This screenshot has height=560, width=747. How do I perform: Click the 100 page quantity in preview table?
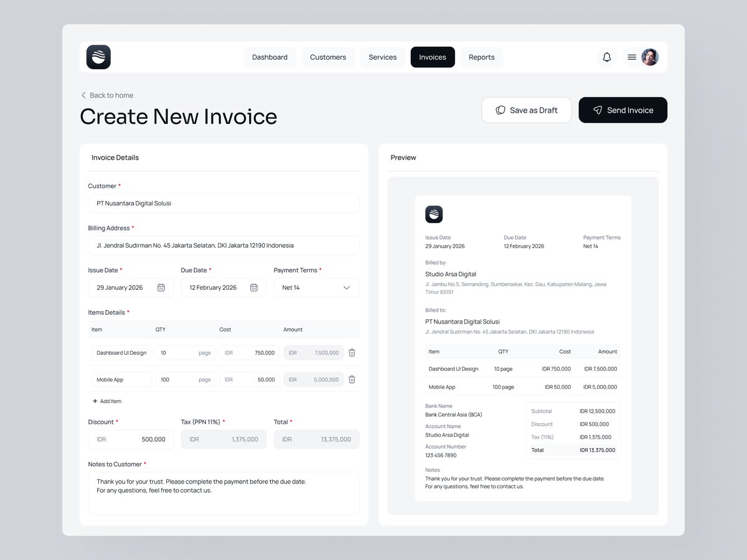[503, 387]
